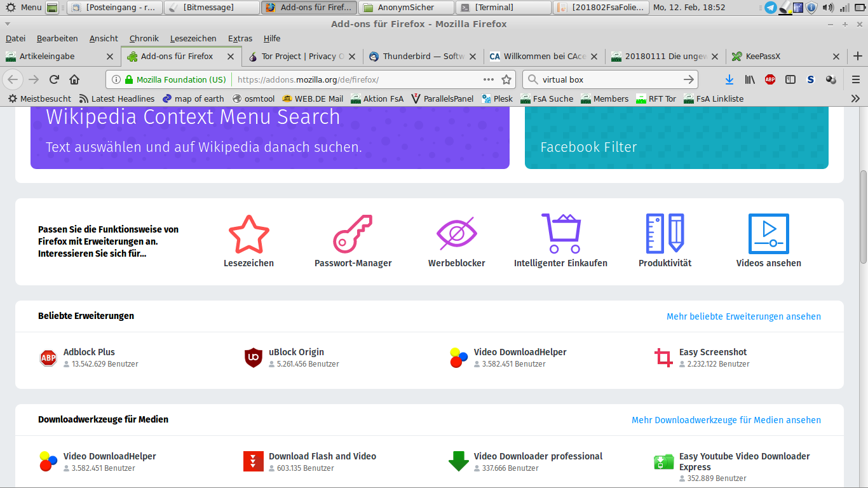The width and height of the screenshot is (868, 488).
Task: Click the page vertical scrollbar thumb
Action: [864, 216]
